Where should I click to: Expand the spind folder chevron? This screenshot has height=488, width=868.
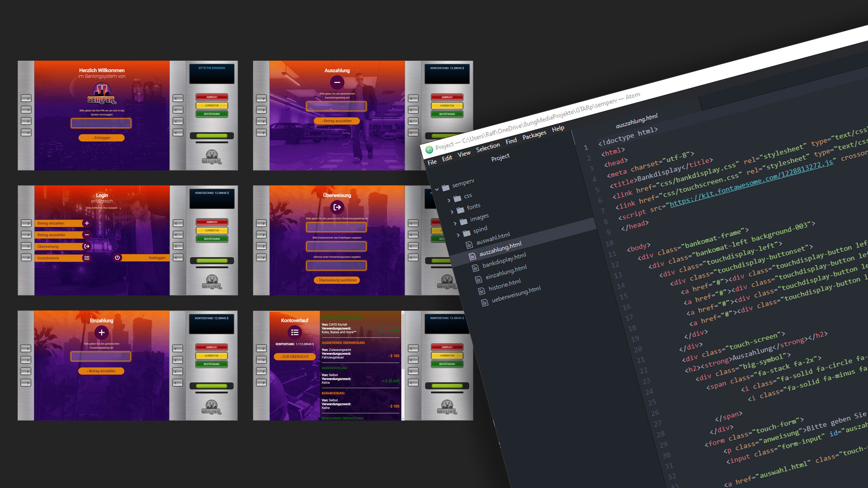[458, 235]
